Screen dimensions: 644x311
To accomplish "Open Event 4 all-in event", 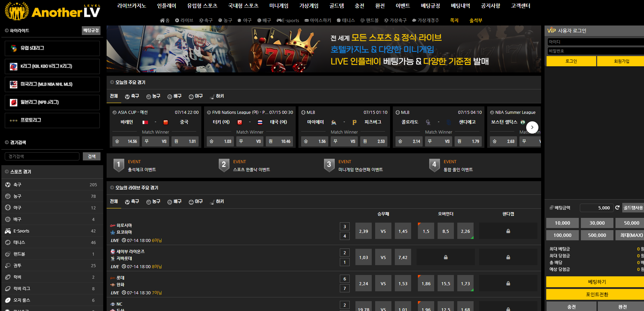I will [x=451, y=166].
